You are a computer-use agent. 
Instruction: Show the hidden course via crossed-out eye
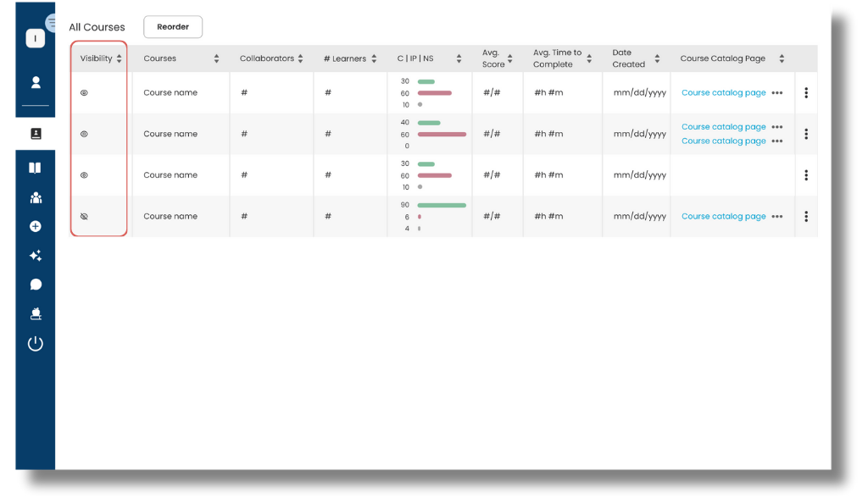[x=84, y=216]
